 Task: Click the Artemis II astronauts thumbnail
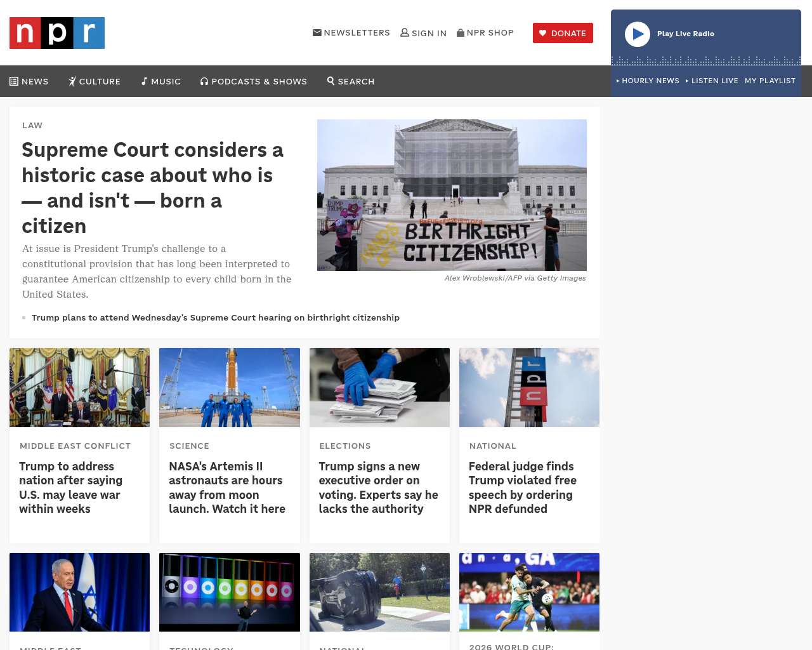[230, 387]
